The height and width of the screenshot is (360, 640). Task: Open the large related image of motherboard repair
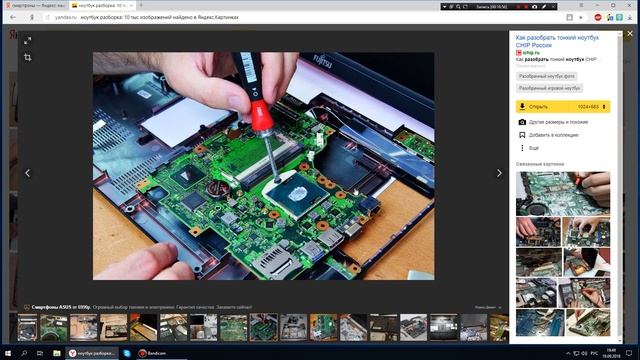pos(563,194)
